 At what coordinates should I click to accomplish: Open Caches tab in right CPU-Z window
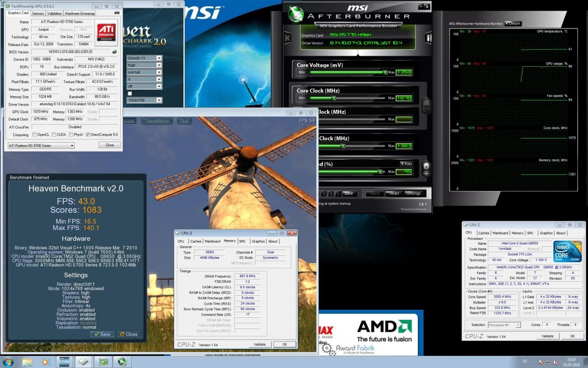pyautogui.click(x=484, y=233)
